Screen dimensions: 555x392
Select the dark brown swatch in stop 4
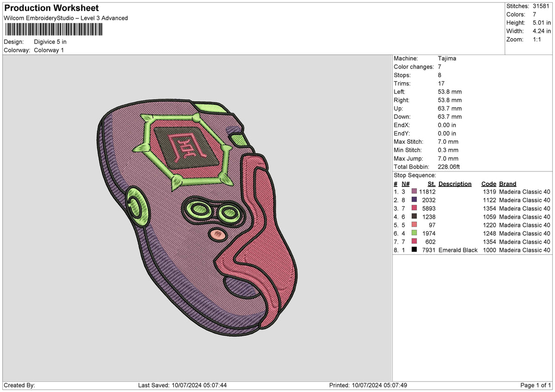pyautogui.click(x=414, y=217)
